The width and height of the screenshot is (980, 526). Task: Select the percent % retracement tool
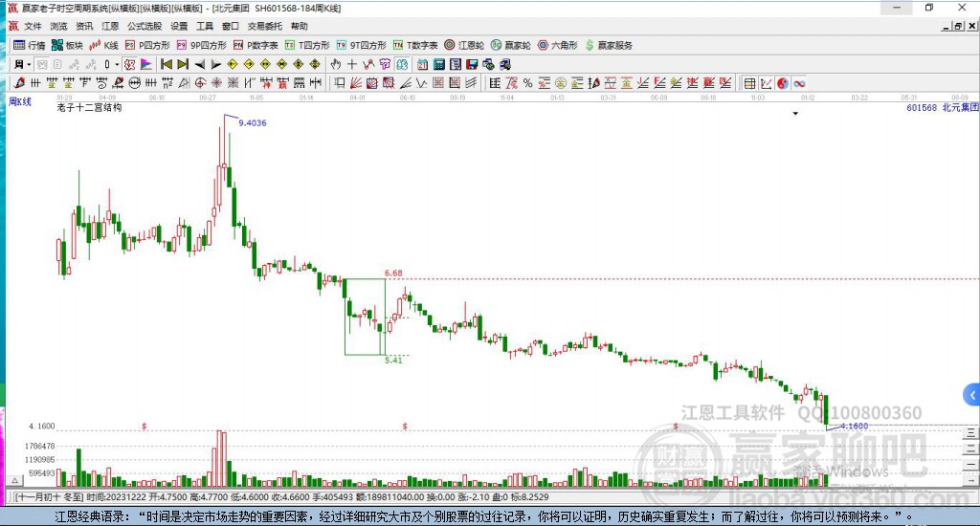click(x=527, y=83)
